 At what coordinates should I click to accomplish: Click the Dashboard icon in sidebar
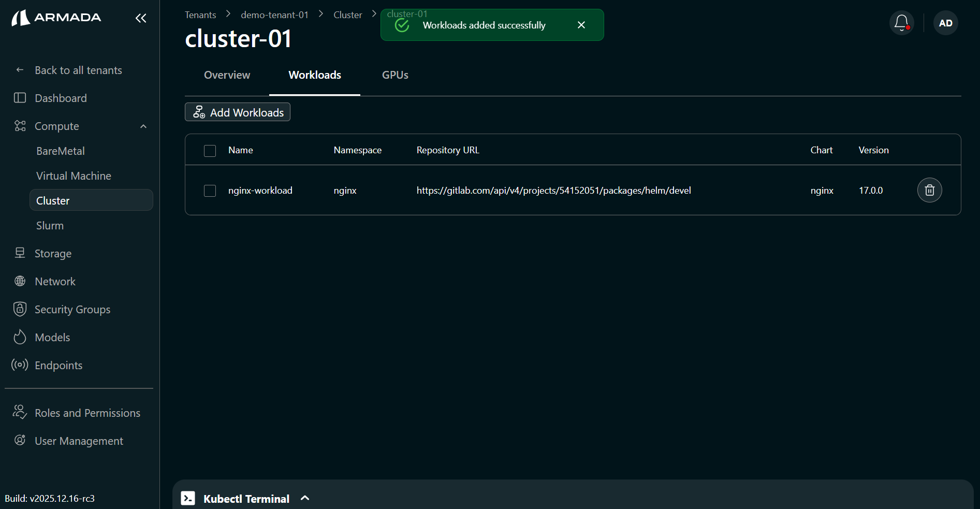point(20,98)
